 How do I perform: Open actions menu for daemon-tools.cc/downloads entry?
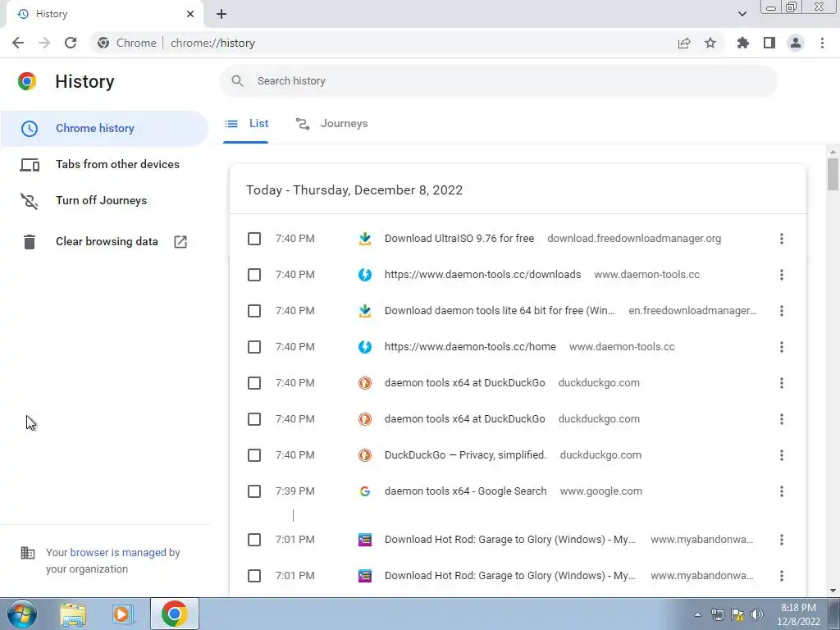tap(782, 275)
